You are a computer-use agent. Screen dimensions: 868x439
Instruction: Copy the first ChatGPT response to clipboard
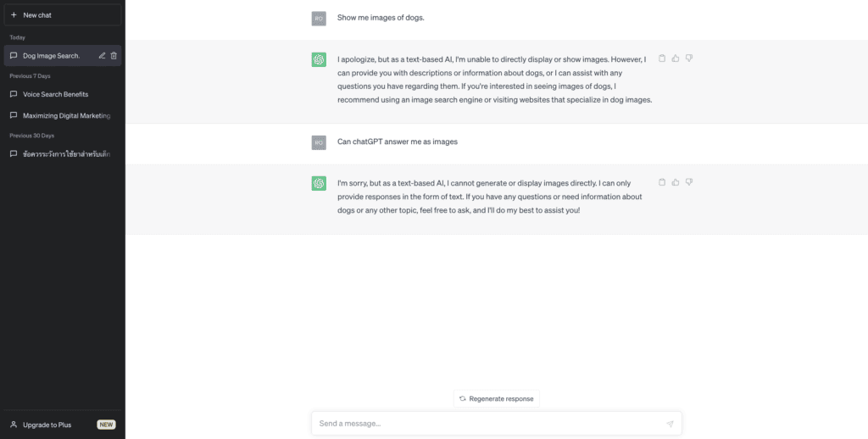[x=661, y=58]
